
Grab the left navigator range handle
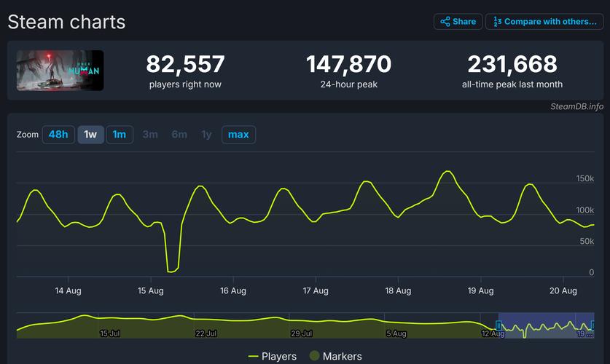pyautogui.click(x=498, y=325)
